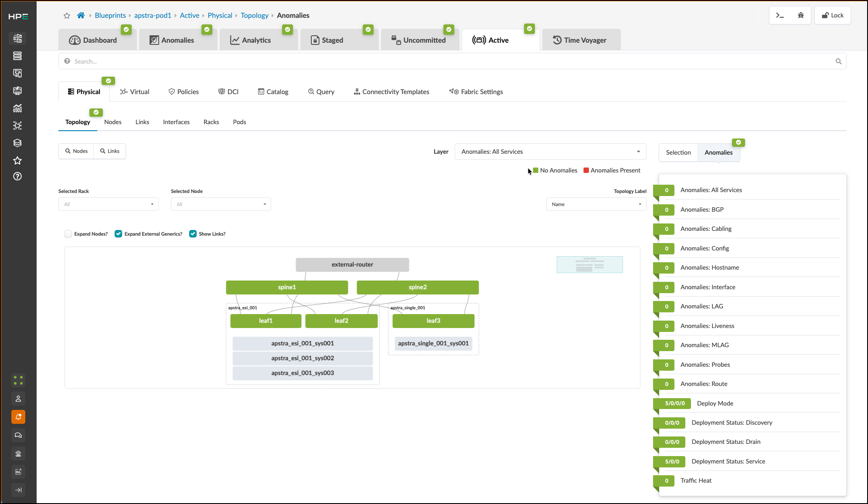Click the bug report icon
The height and width of the screenshot is (504, 868).
[801, 15]
